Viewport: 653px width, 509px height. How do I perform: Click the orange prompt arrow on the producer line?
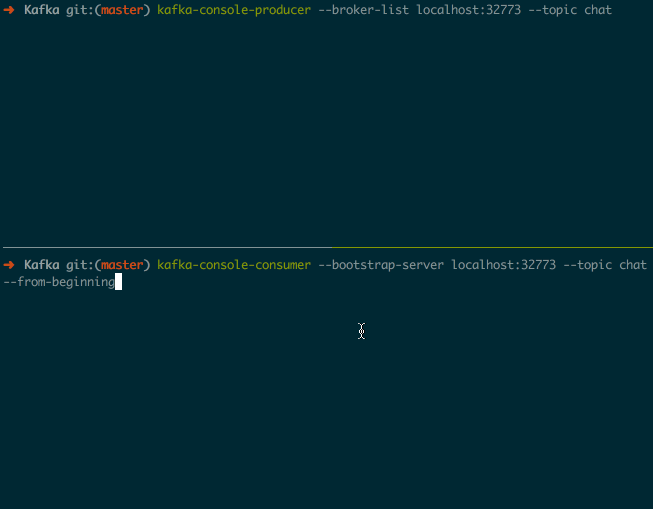(9, 10)
